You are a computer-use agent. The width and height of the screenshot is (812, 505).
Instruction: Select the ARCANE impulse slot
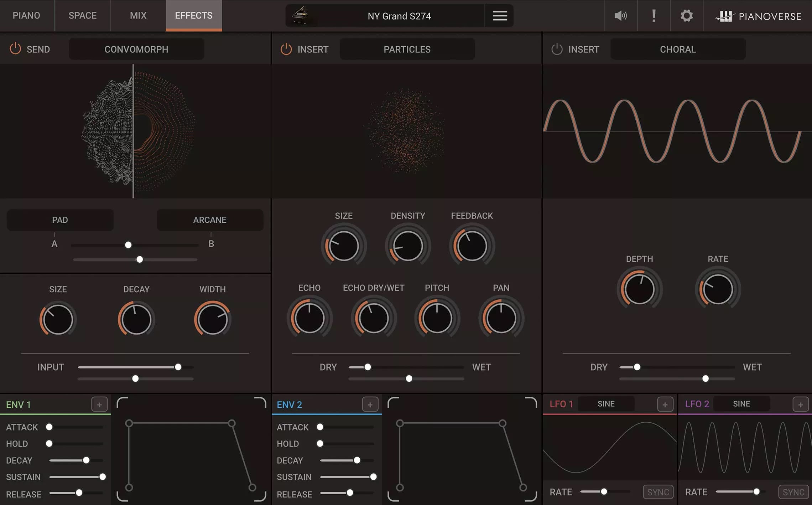click(x=209, y=220)
